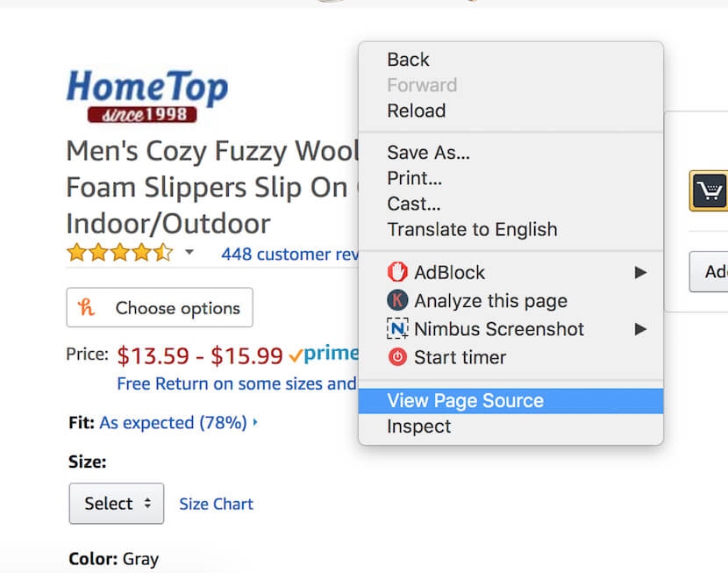Open the AdBlock submenu arrow
The image size is (728, 573).
pyautogui.click(x=641, y=272)
